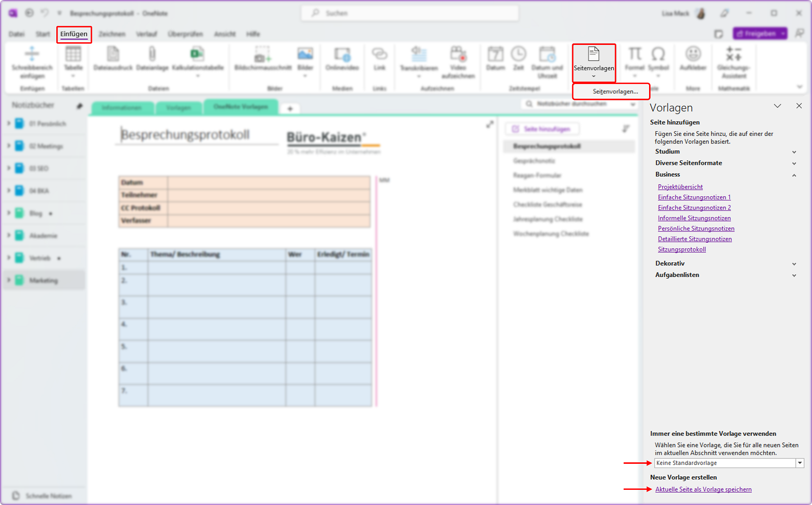The height and width of the screenshot is (505, 812).
Task: Click Aktuelle Seite als Vorlage speichern
Action: (x=704, y=489)
